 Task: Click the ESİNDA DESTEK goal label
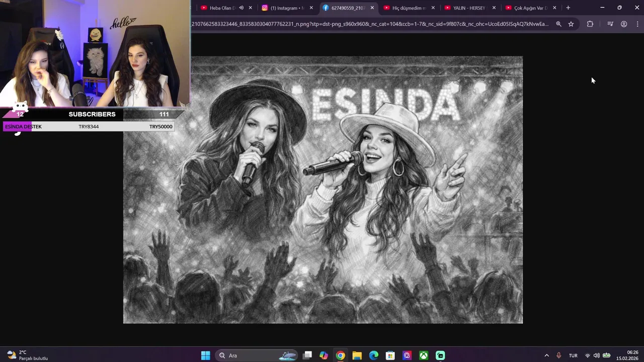click(23, 127)
